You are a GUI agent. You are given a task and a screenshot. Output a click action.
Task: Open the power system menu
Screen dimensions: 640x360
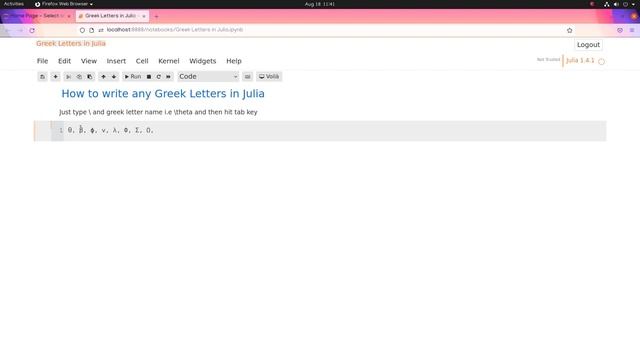(x=625, y=4)
